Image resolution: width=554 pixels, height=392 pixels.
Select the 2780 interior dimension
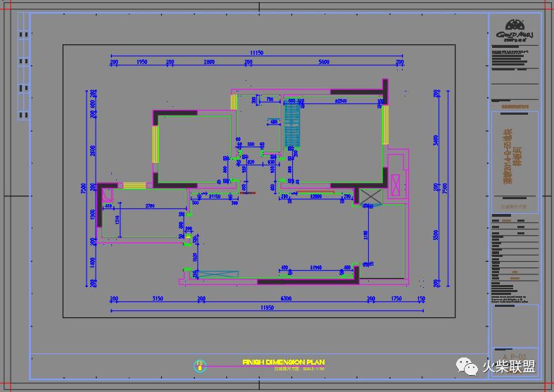point(150,206)
